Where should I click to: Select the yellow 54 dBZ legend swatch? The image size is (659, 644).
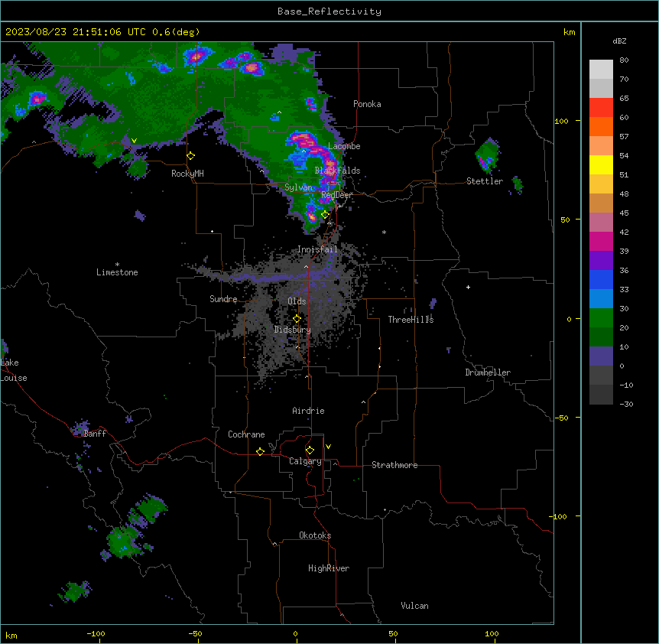(x=601, y=164)
